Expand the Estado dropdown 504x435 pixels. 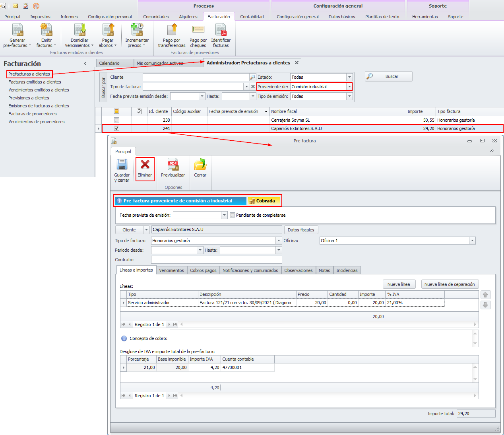coord(349,77)
